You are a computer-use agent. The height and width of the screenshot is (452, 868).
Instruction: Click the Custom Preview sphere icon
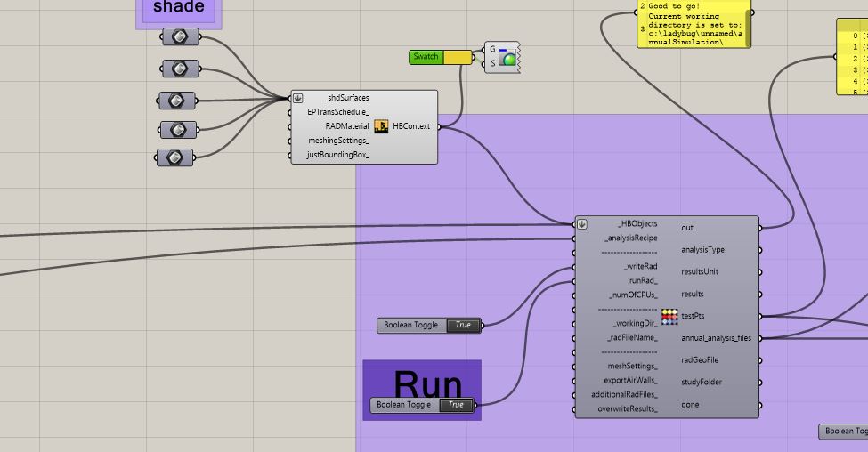[x=507, y=57]
